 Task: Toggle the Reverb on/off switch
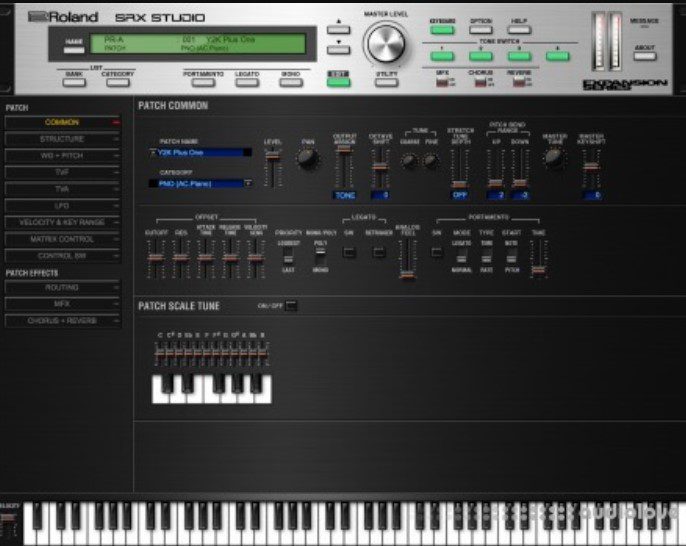(519, 82)
